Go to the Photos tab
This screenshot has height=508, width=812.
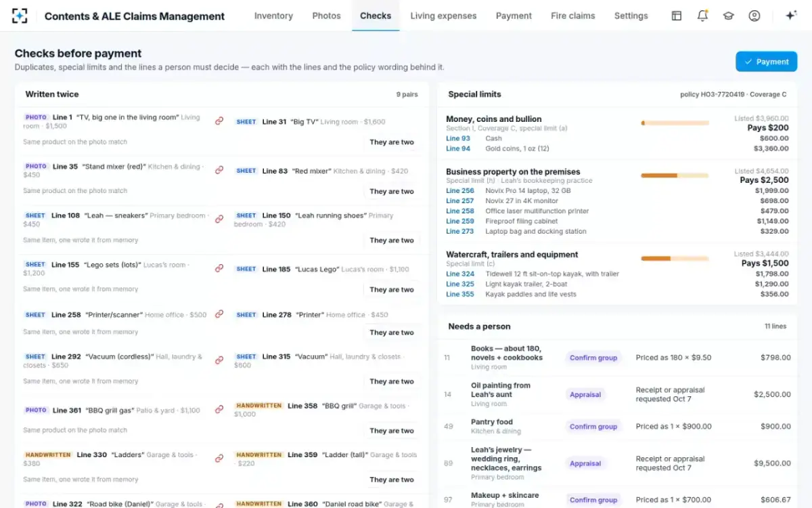(327, 16)
